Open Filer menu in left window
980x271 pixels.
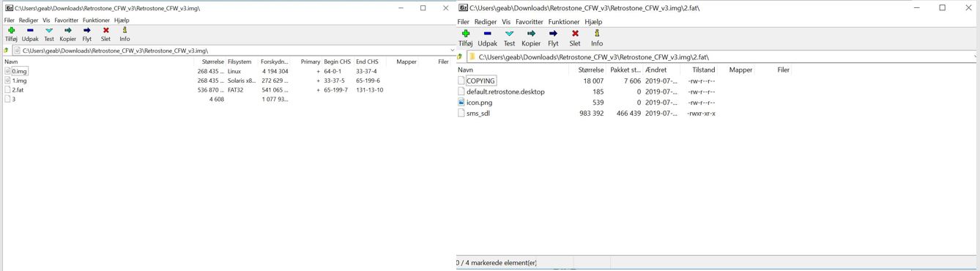click(x=10, y=21)
